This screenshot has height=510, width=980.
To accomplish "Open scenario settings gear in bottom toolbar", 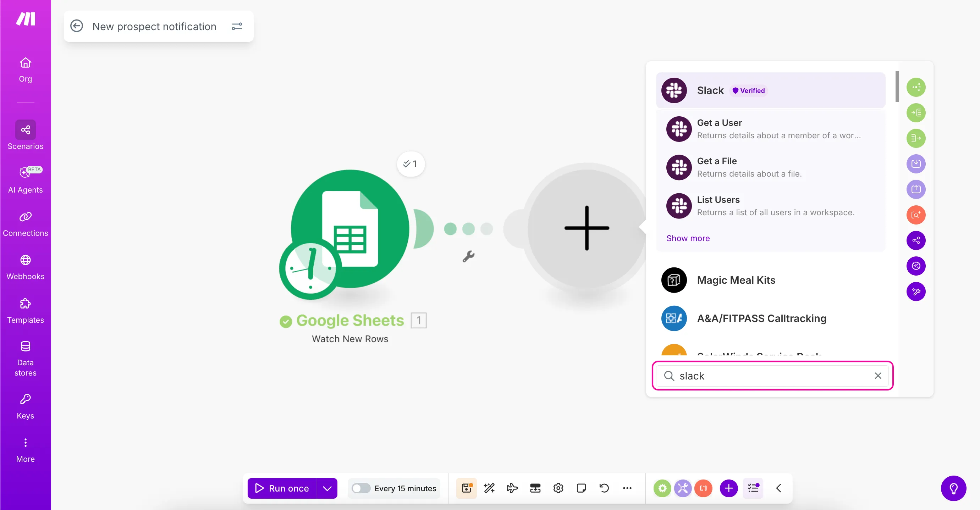I will [558, 488].
